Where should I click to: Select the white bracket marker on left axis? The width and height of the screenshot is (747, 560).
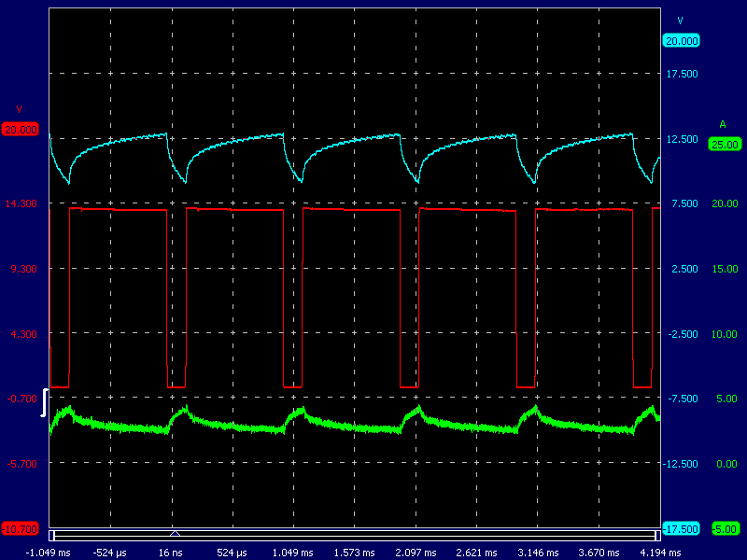click(43, 403)
